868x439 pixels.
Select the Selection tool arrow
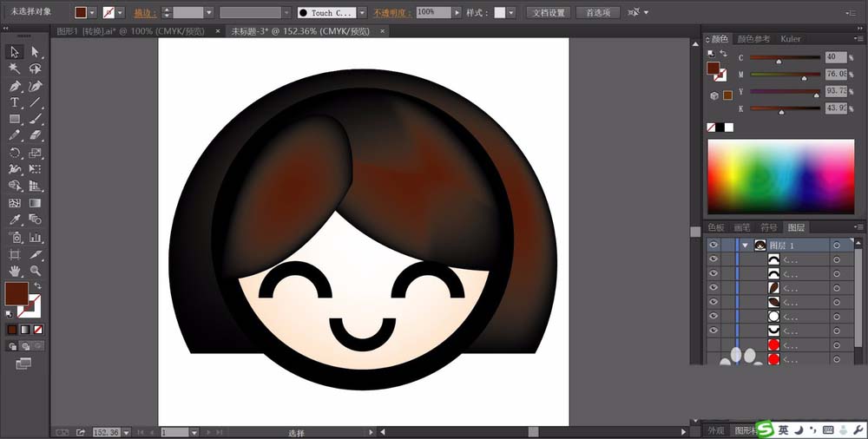point(15,52)
